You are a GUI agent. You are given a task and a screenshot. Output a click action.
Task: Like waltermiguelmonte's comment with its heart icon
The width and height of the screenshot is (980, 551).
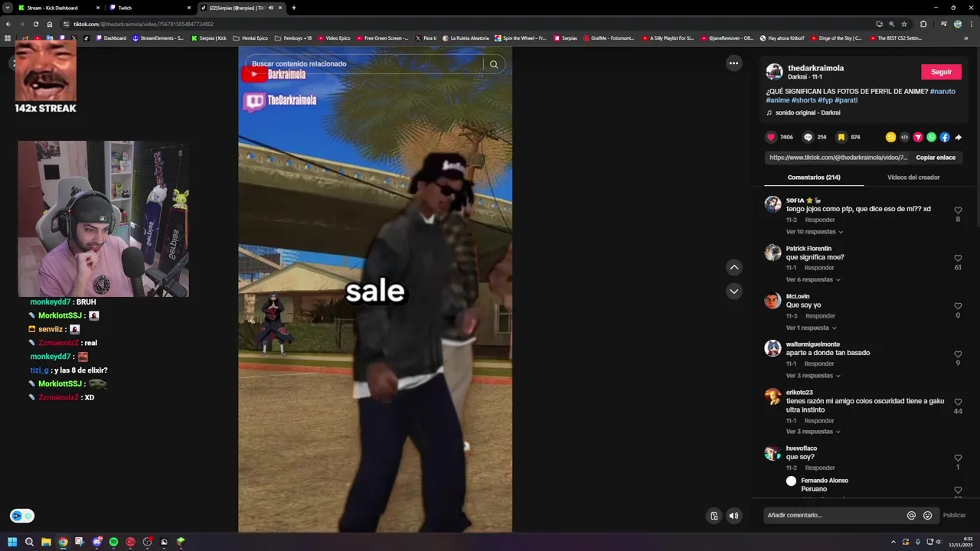[x=958, y=354]
